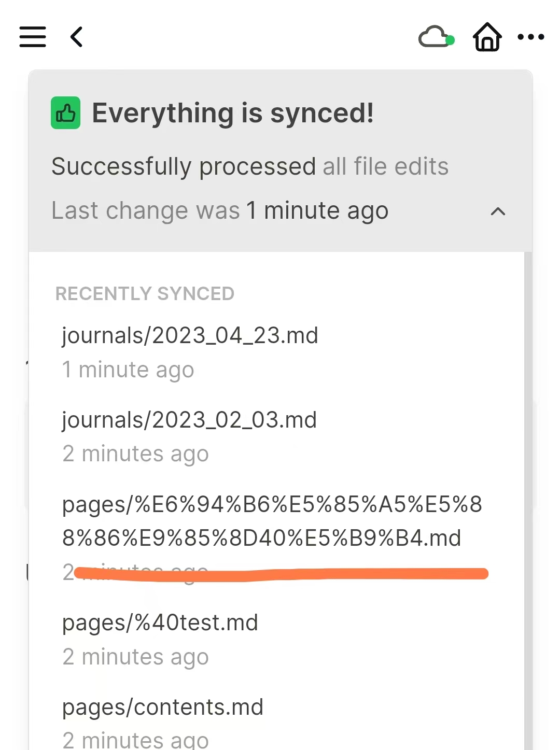
Task: Open the Home page icon
Action: coord(486,37)
